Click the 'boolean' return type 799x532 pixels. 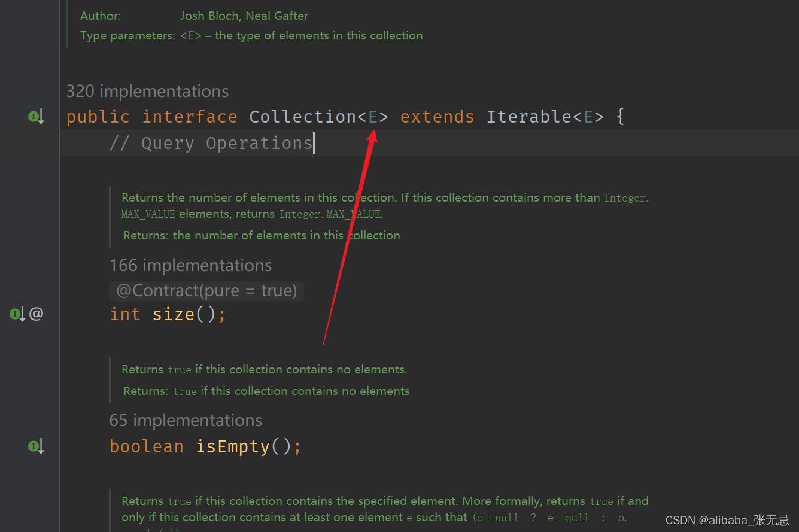pos(147,446)
